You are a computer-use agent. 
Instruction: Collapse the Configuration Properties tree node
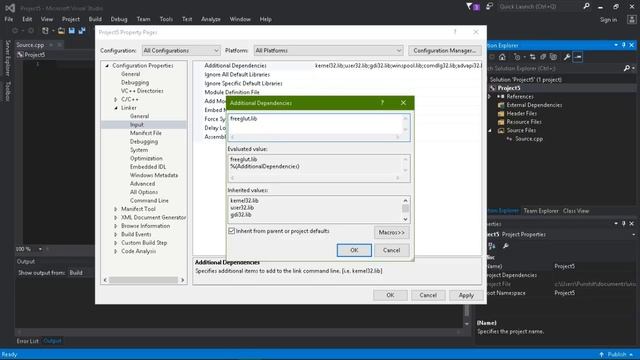107,66
